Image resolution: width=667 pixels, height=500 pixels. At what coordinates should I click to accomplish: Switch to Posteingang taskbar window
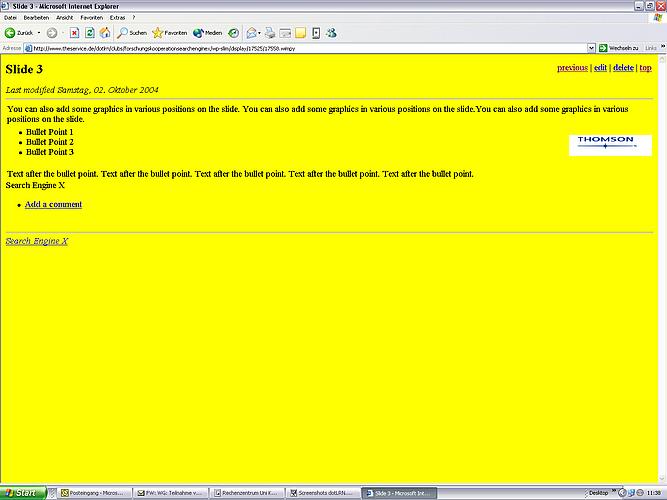click(x=95, y=493)
